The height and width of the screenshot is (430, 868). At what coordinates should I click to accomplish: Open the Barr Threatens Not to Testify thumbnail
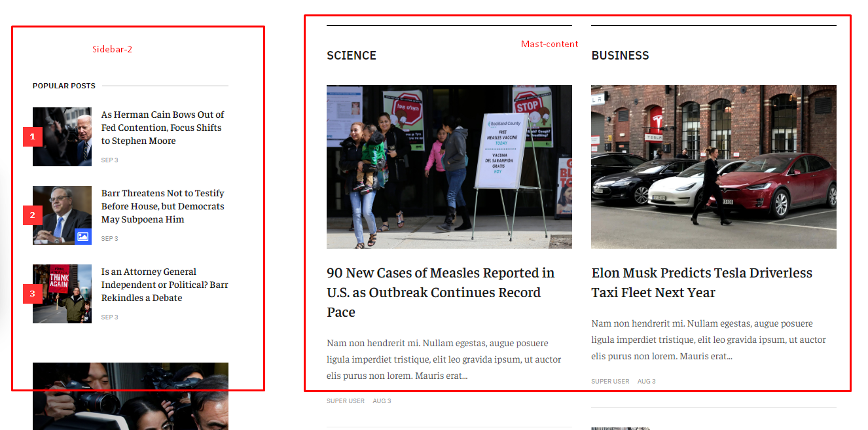tap(62, 215)
